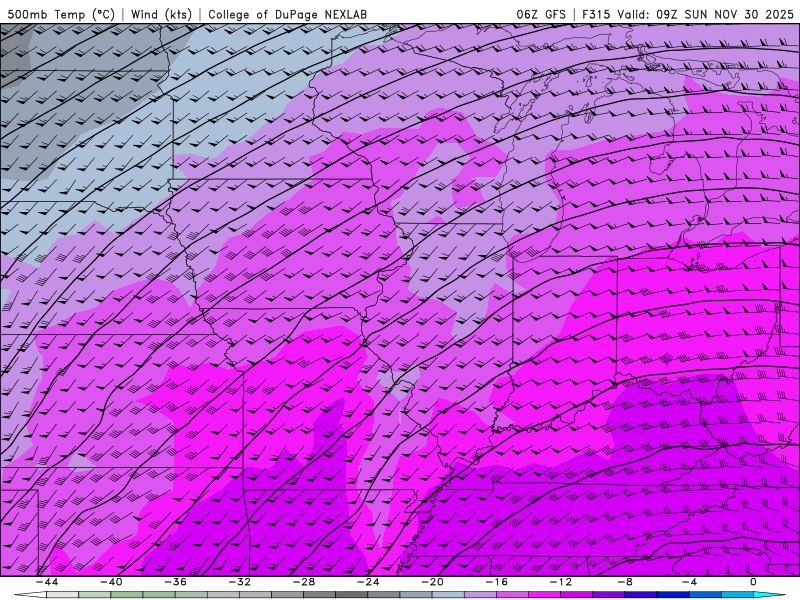
Task: Pick the cyan arrow end of the color bar
Action: pos(769,595)
